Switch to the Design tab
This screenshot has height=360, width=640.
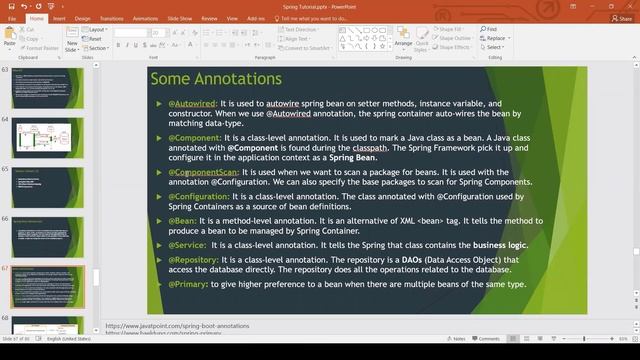tap(82, 19)
